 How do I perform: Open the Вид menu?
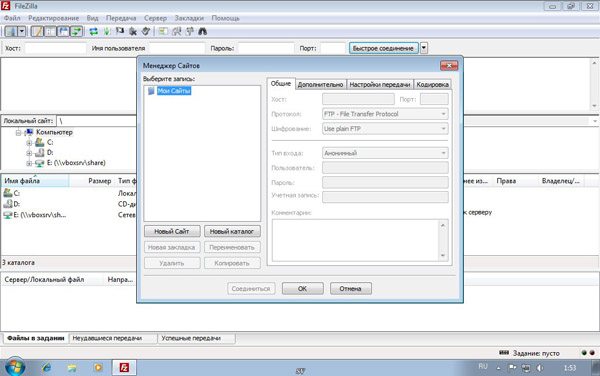(x=92, y=18)
